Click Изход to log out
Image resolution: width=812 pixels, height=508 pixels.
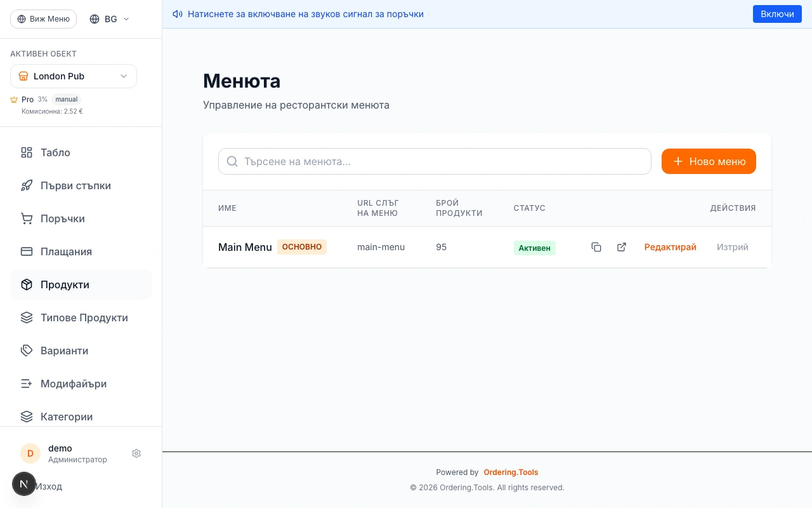[49, 486]
